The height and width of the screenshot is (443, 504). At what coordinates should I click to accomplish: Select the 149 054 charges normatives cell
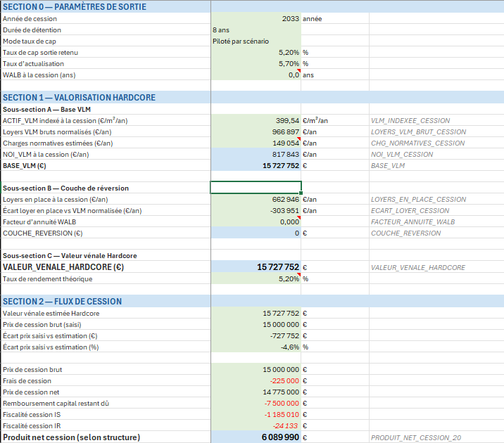[256, 143]
